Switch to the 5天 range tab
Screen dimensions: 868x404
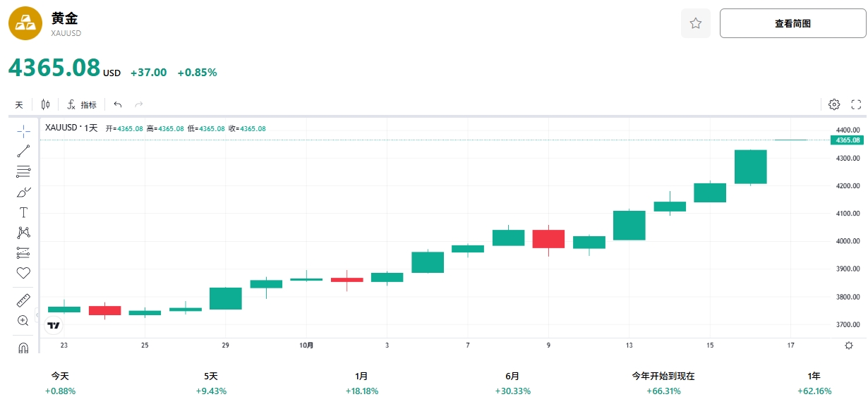[x=211, y=383]
